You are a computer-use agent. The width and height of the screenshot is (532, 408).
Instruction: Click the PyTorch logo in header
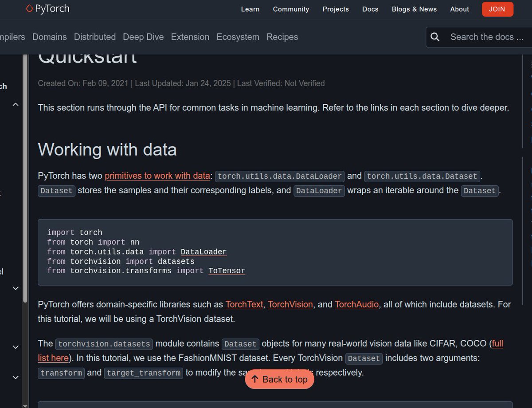pyautogui.click(x=47, y=8)
